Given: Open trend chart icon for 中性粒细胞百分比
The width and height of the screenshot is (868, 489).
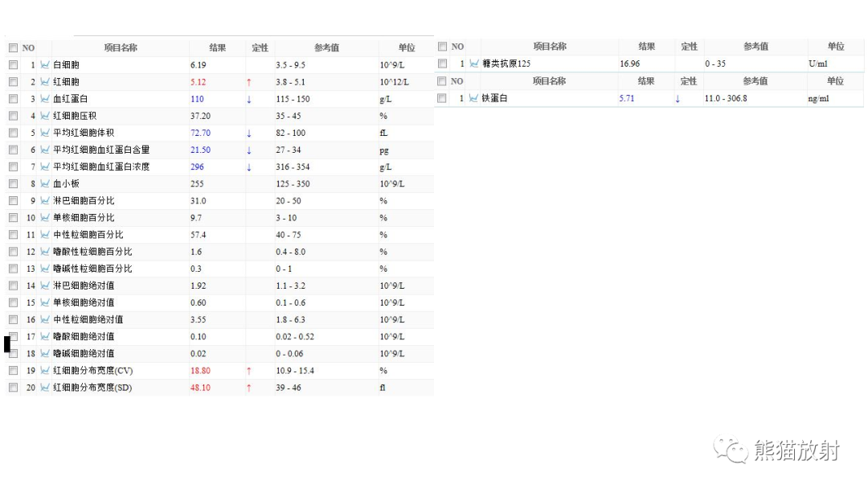Looking at the screenshot, I should (x=45, y=235).
